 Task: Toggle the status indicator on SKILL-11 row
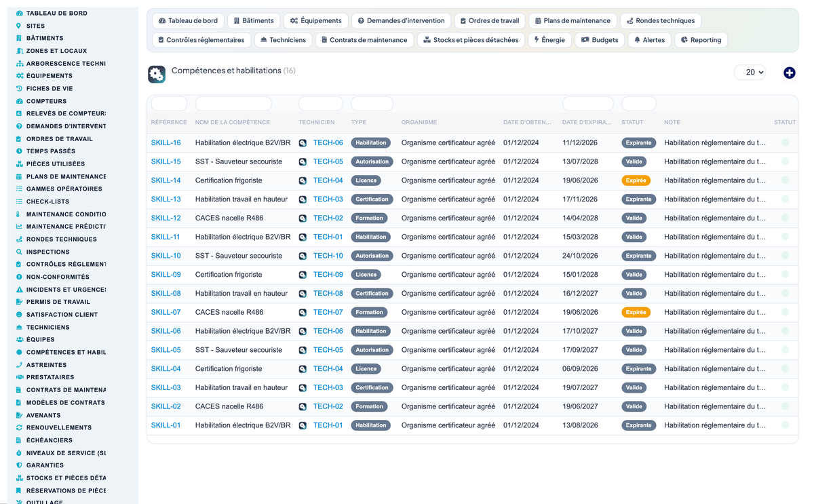pyautogui.click(x=785, y=237)
